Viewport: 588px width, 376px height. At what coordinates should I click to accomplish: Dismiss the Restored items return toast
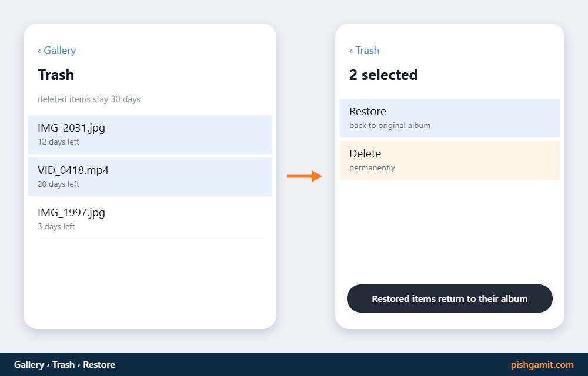[450, 298]
